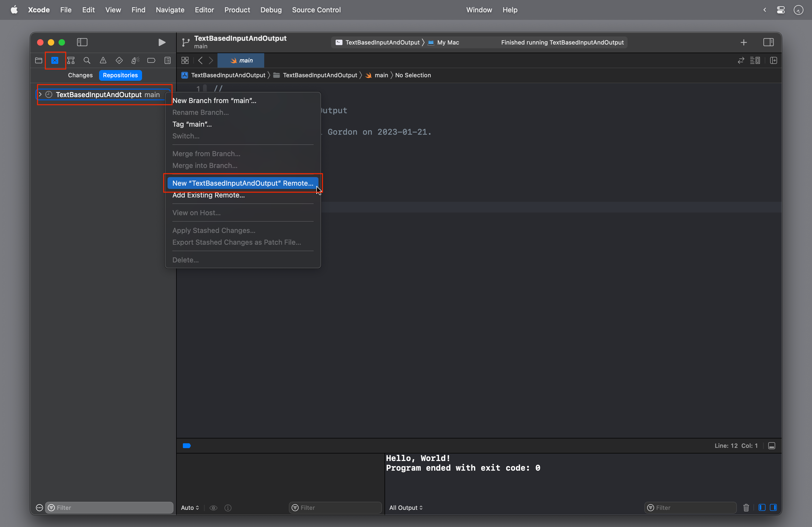The width and height of the screenshot is (812, 527).
Task: Open the Window menu
Action: 479,10
